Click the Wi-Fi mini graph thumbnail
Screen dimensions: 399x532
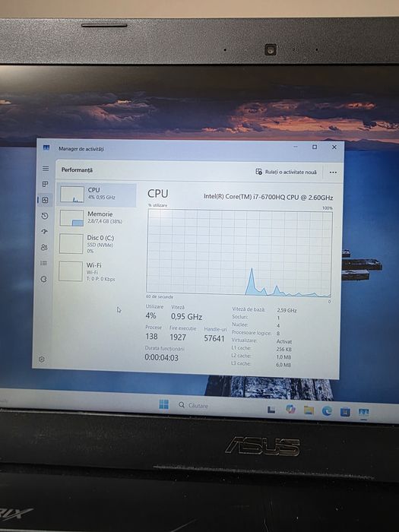(x=71, y=271)
